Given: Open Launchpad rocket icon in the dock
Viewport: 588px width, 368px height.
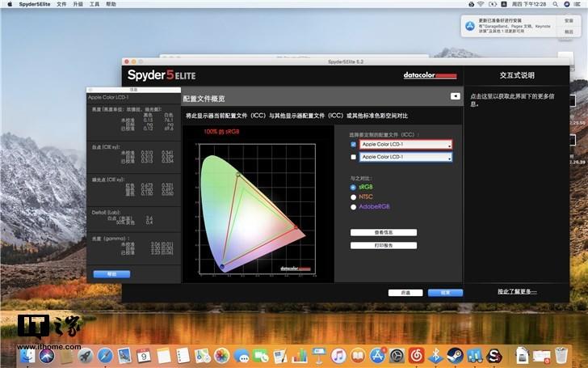Looking at the screenshot, I should click(86, 355).
